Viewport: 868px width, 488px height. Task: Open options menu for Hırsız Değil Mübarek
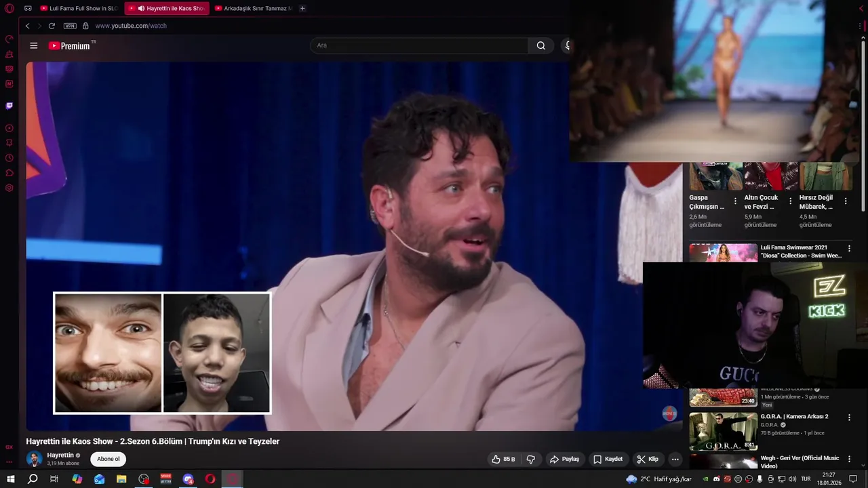(x=845, y=201)
